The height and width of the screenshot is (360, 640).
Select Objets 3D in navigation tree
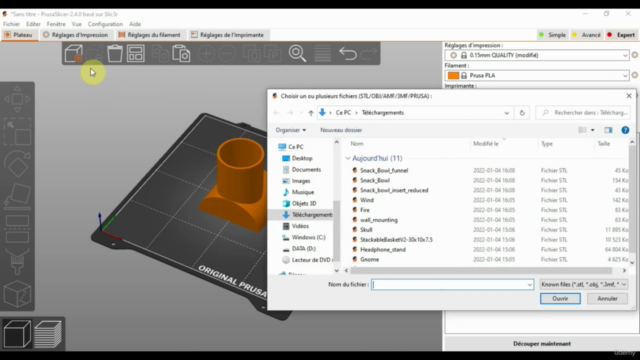click(x=299, y=203)
